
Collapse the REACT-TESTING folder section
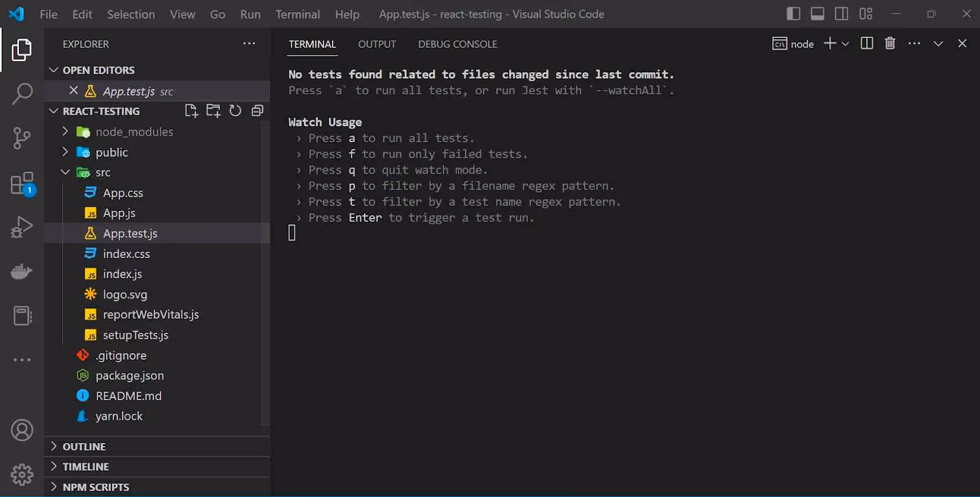(101, 111)
